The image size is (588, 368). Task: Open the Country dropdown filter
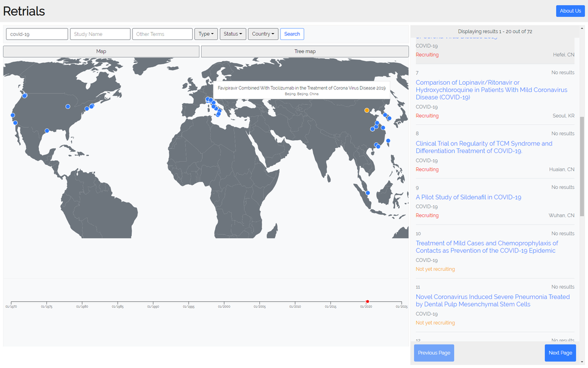[x=263, y=34]
